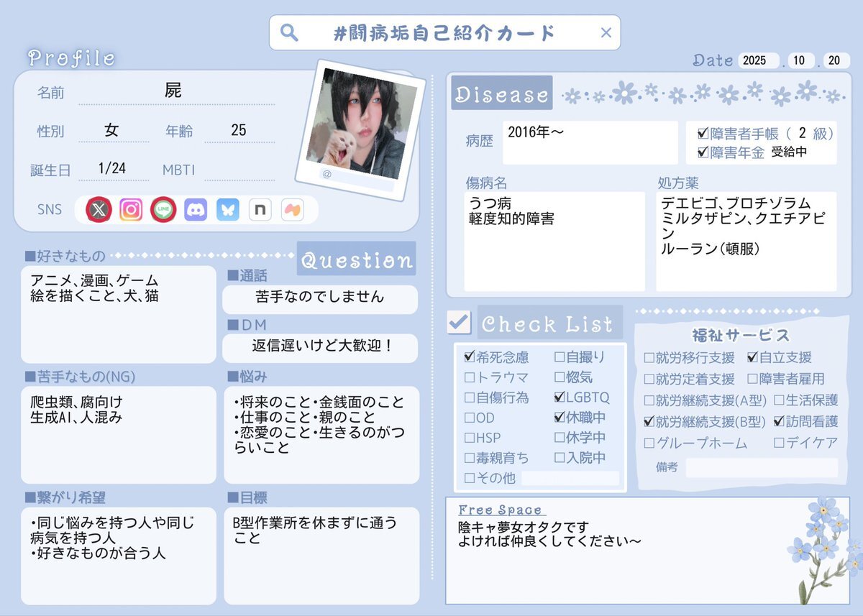The height and width of the screenshot is (616, 863).
Task: Click the Date year field 2025
Action: point(759,61)
